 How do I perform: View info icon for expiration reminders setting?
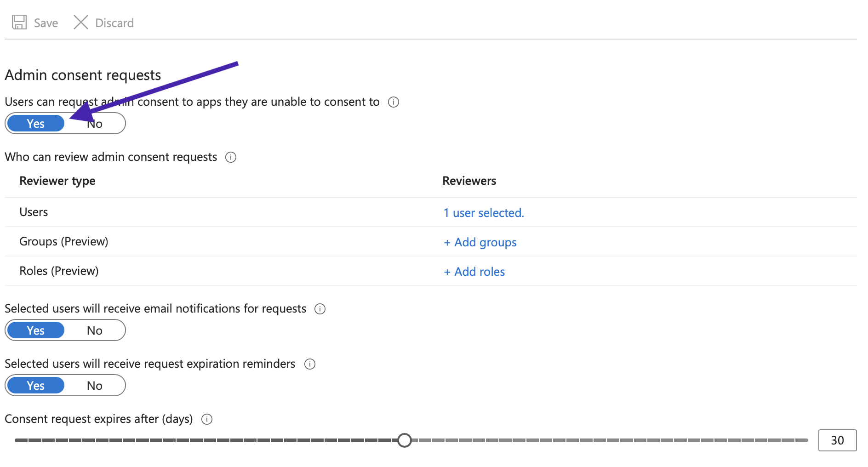pyautogui.click(x=310, y=364)
